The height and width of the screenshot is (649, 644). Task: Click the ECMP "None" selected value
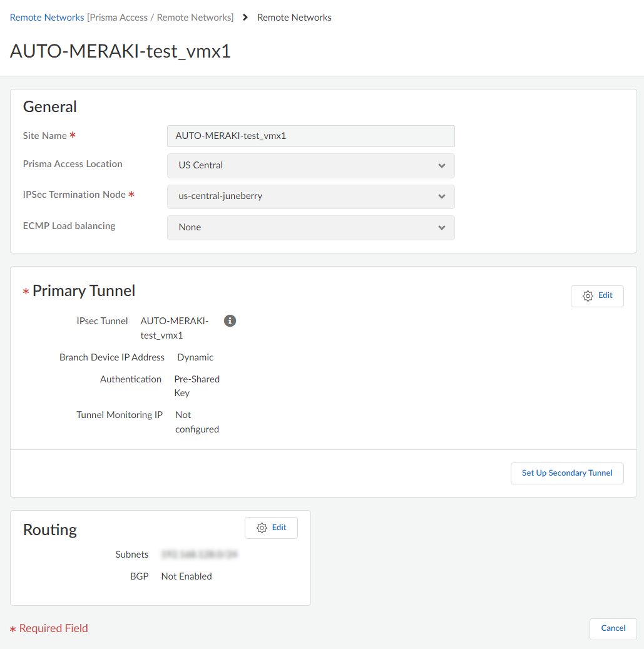[190, 228]
